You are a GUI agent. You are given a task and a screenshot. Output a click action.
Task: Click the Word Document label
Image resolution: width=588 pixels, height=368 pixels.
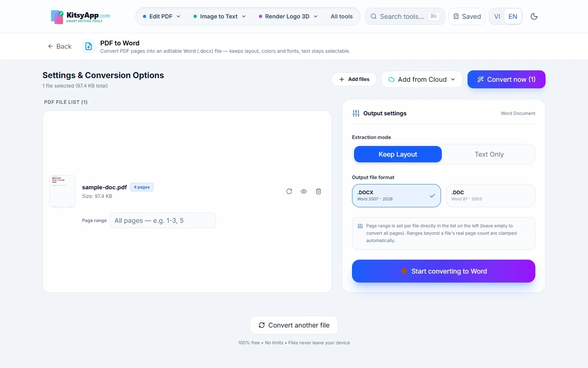tap(518, 113)
